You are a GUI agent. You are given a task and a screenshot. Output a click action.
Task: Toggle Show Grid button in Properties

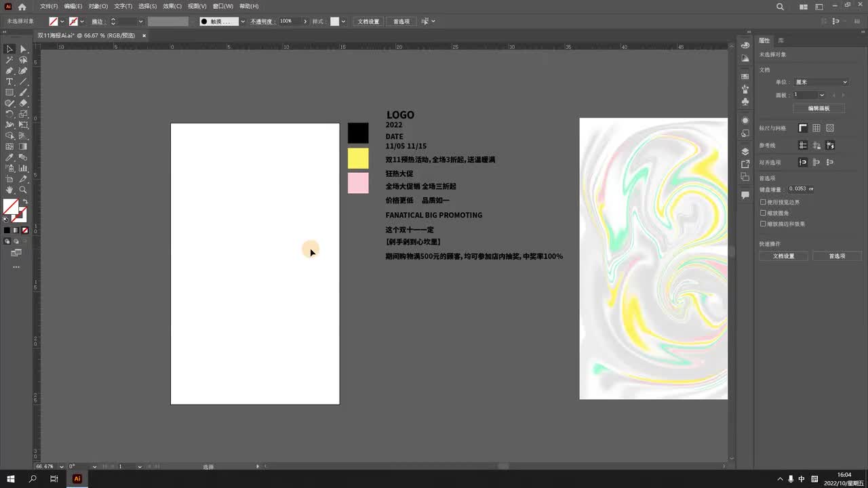[x=816, y=128]
